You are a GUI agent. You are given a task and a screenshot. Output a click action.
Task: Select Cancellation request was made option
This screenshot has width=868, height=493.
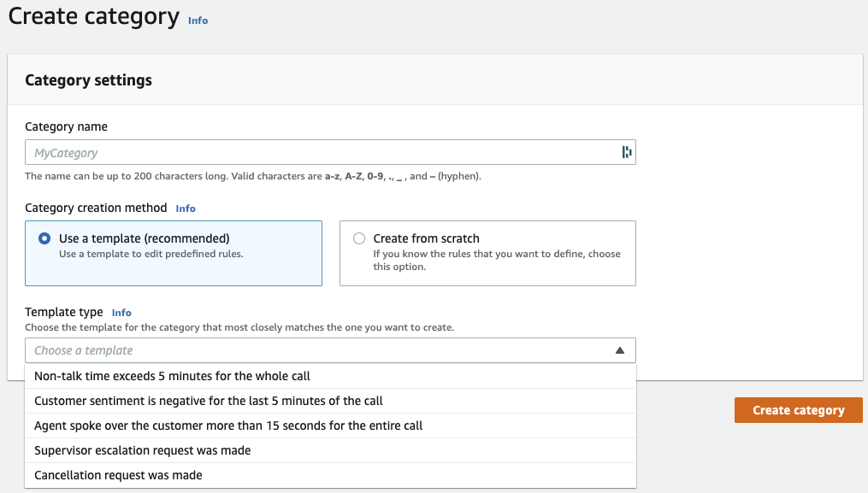[118, 475]
